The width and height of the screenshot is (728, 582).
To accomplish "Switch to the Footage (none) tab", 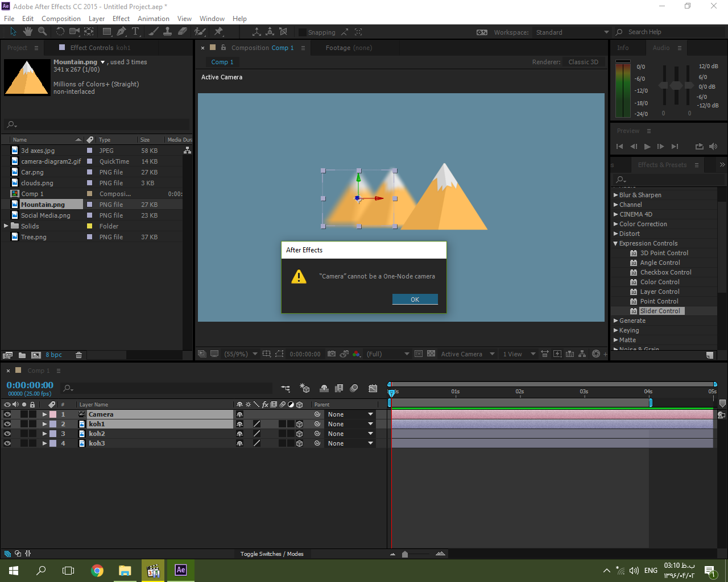I will point(349,48).
